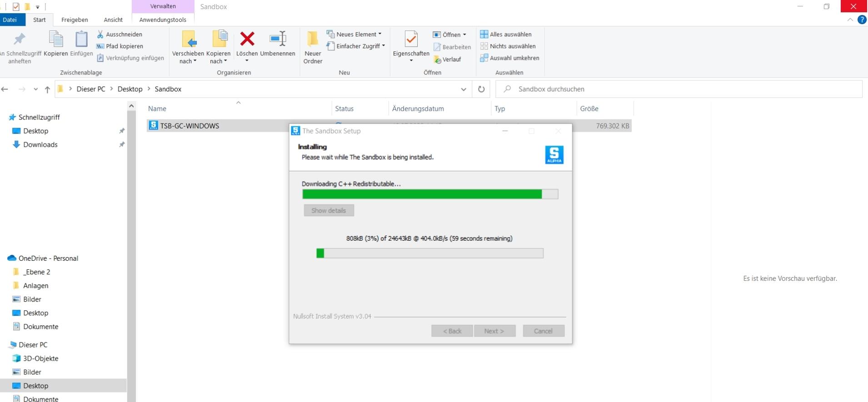
Task: Click Auswahl umkehren
Action: click(510, 58)
